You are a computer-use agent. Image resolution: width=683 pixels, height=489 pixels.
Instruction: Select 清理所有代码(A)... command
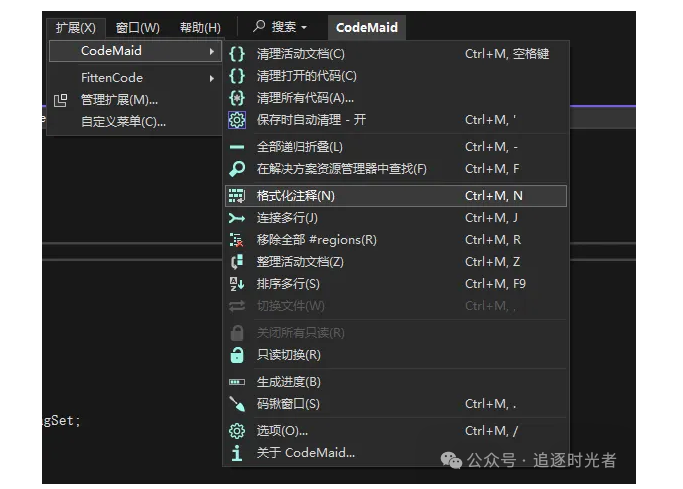tap(396, 98)
